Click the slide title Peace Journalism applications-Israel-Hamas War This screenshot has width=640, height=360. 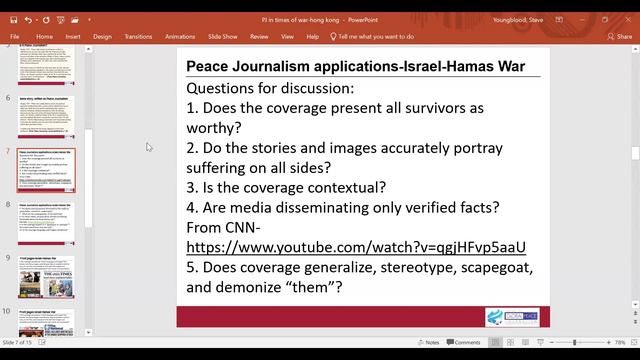[356, 66]
